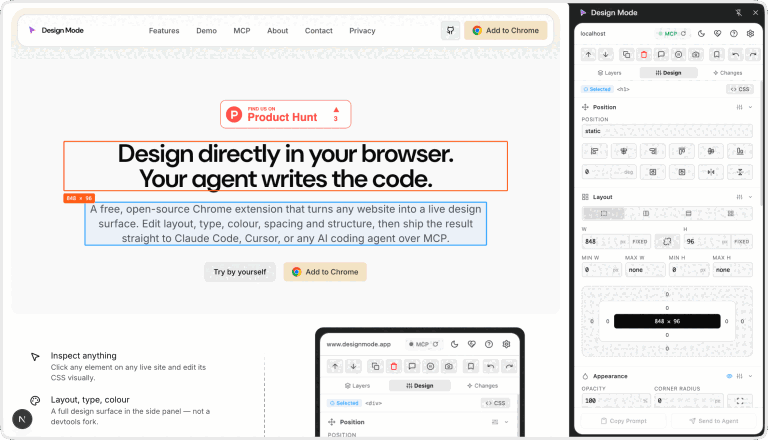Open Position section options sliders icon
The width and height of the screenshot is (768, 440).
[740, 107]
